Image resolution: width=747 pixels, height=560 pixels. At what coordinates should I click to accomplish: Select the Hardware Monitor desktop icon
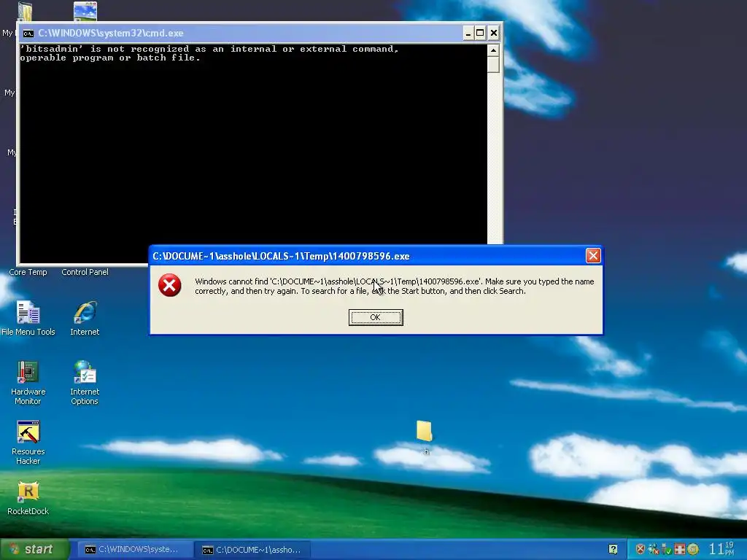[x=28, y=382]
